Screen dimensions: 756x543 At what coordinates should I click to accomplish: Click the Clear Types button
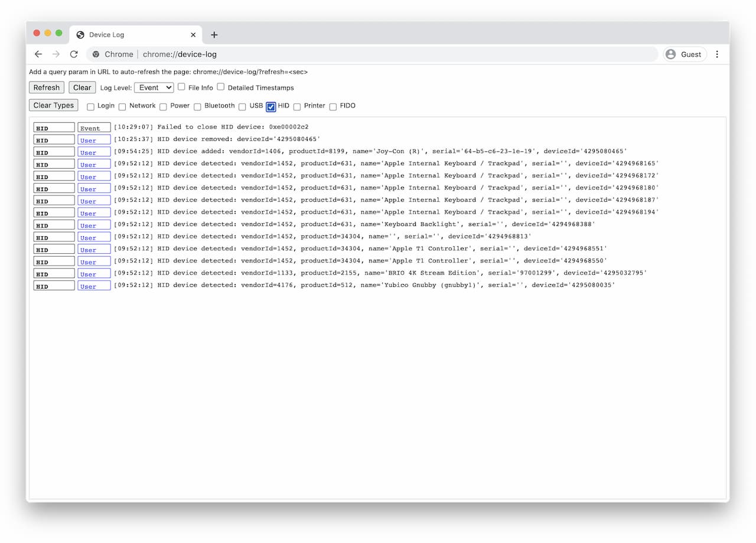pos(53,105)
